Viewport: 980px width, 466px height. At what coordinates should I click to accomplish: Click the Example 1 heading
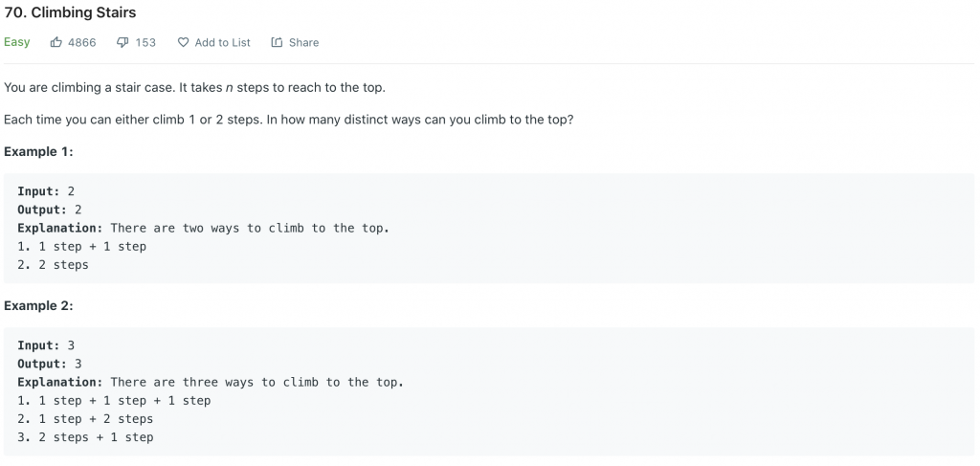pyautogui.click(x=38, y=152)
